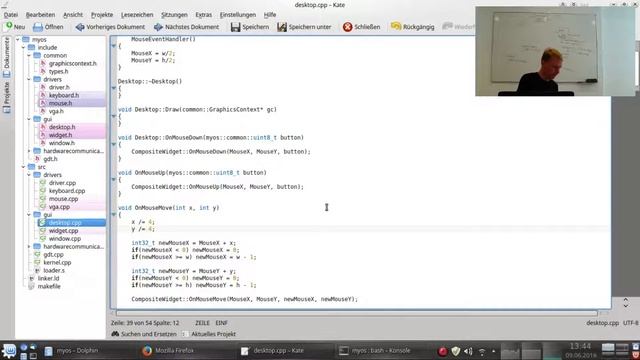
Task: Expand hardwarecommunica... folder under src
Action: click(29, 247)
